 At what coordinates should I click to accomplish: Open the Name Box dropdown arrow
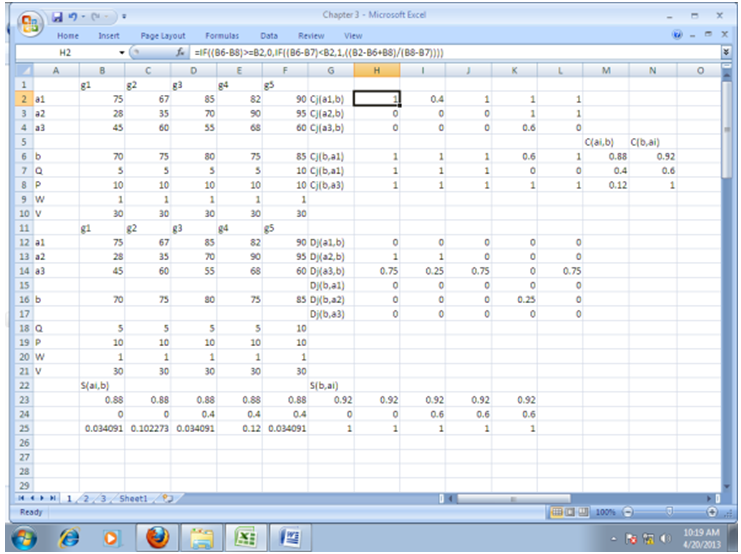122,51
